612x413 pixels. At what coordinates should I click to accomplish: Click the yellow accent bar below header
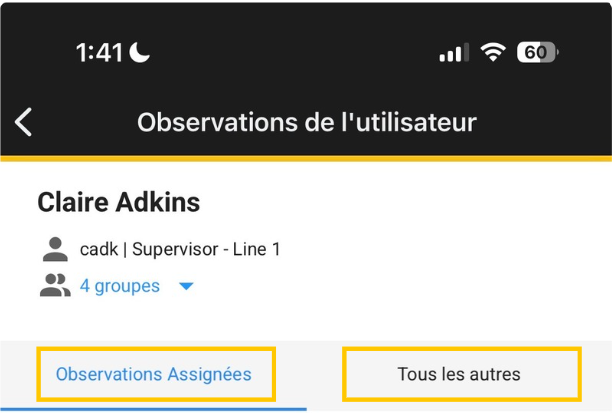coord(306,158)
